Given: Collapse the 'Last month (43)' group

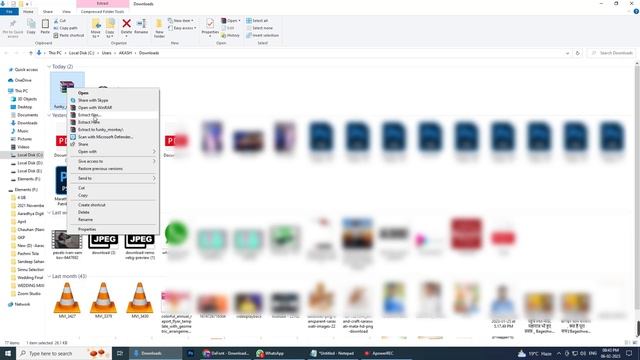Looking at the screenshot, I should tap(49, 276).
